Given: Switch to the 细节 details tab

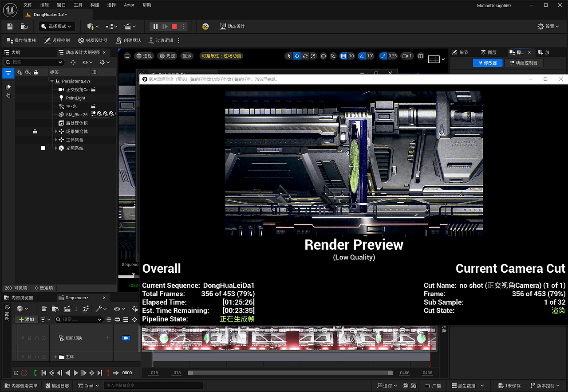Looking at the screenshot, I should [460, 52].
